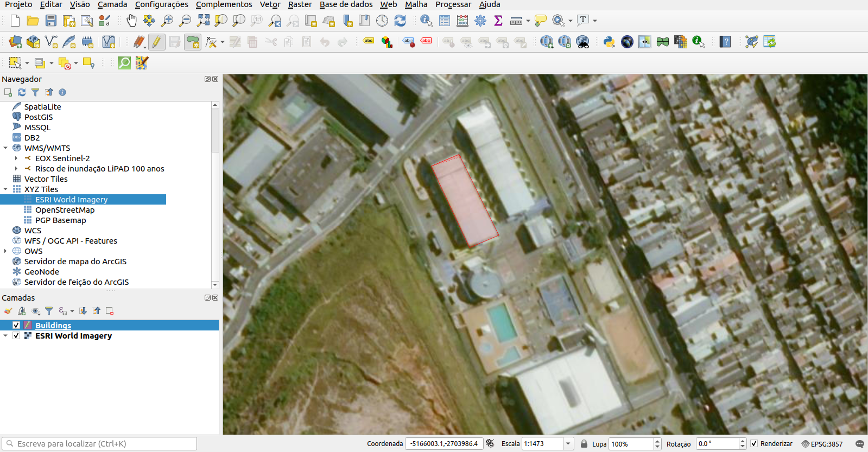868x452 pixels.
Task: Toggle editing with the yellow pencil icon
Action: pyautogui.click(x=156, y=42)
